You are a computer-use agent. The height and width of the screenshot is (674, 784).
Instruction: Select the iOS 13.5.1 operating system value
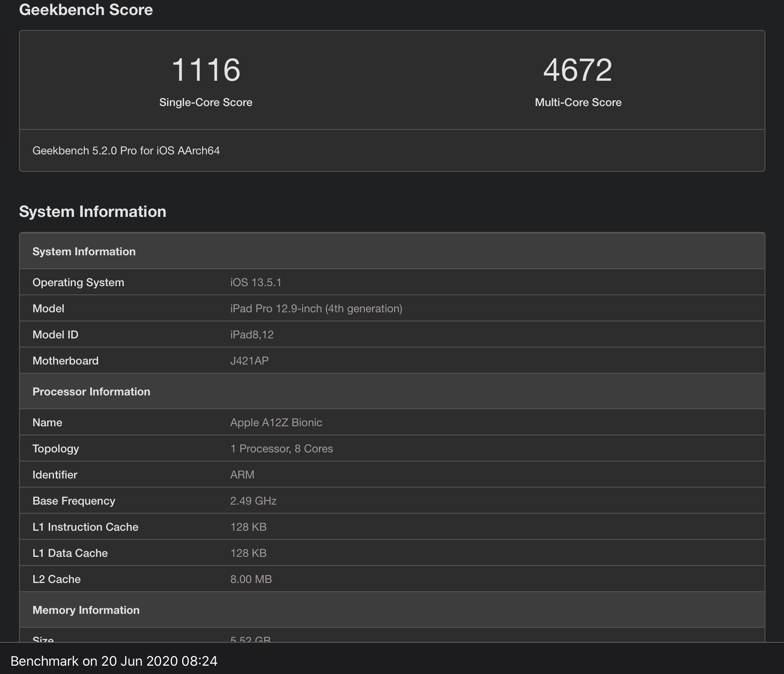click(256, 283)
